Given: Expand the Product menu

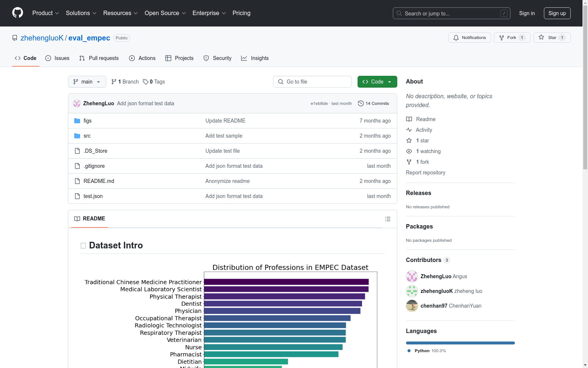Looking at the screenshot, I should (x=46, y=13).
